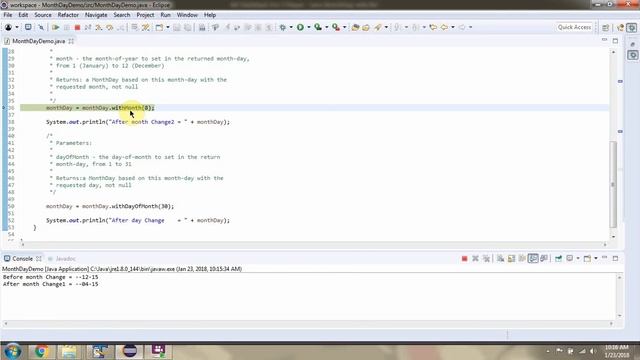Screen dimensions: 640x360
Task: Click the Save All icon in the toolbar
Action: point(187,27)
